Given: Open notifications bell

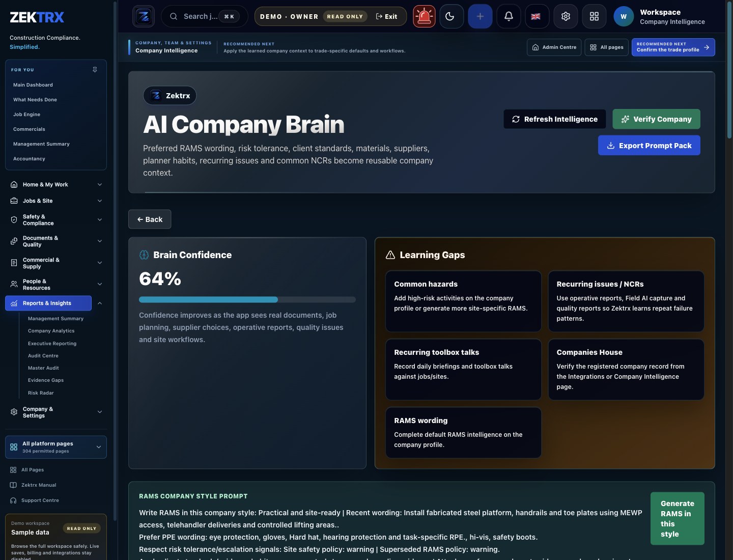Looking at the screenshot, I should click(509, 16).
